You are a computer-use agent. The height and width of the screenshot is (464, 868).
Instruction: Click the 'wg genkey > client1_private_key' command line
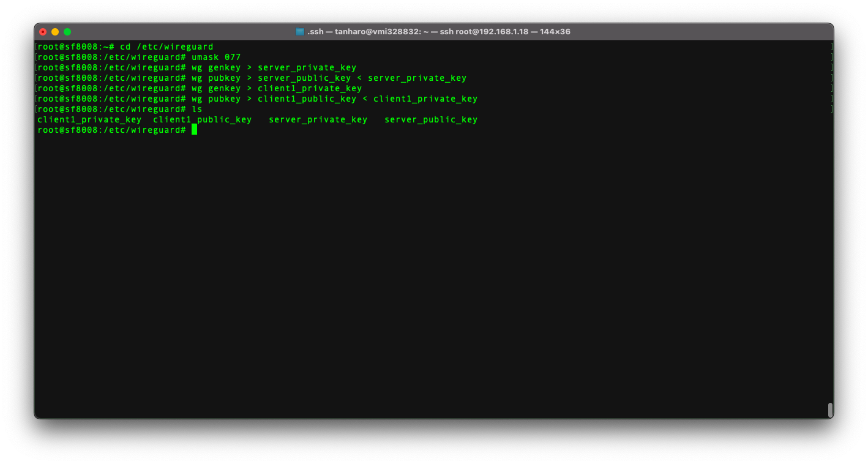[x=276, y=88]
